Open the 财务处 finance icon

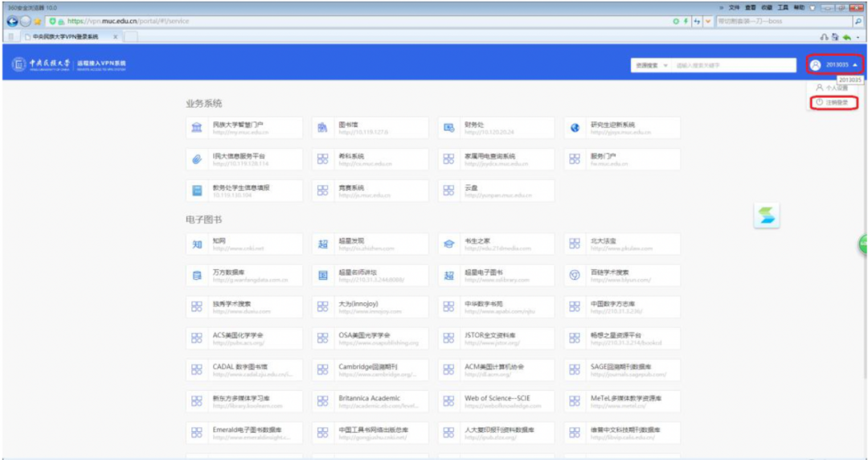[449, 128]
